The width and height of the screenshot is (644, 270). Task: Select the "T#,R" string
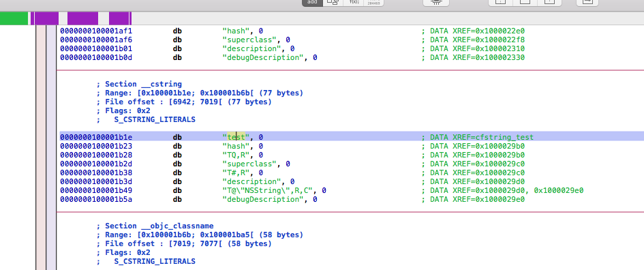[236, 172]
